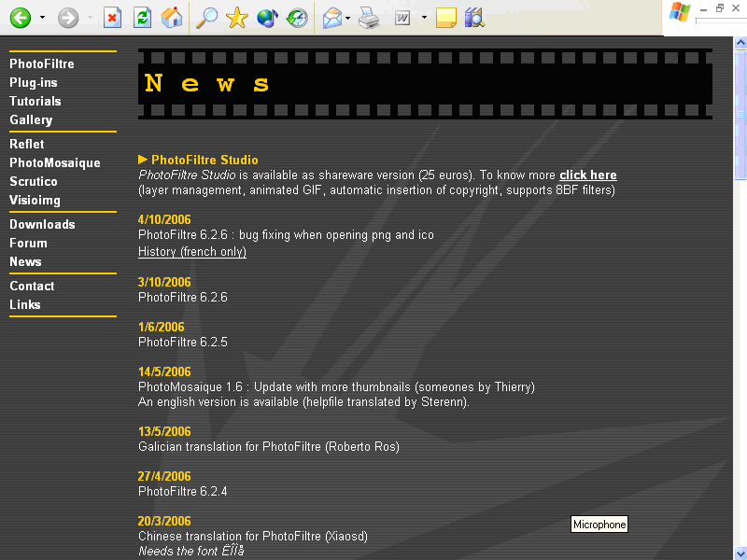Follow the 'click here' link
The image size is (747, 560).
[x=588, y=175]
